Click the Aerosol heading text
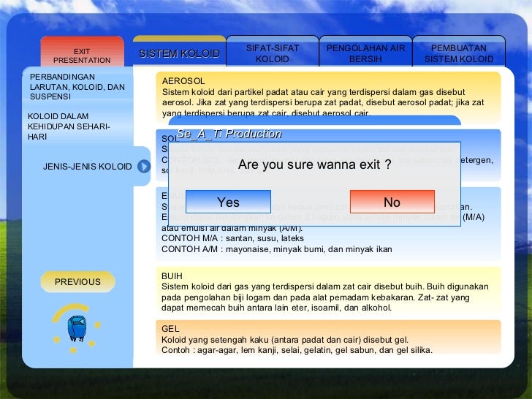Screen dimensions: 532x399 click(x=183, y=80)
